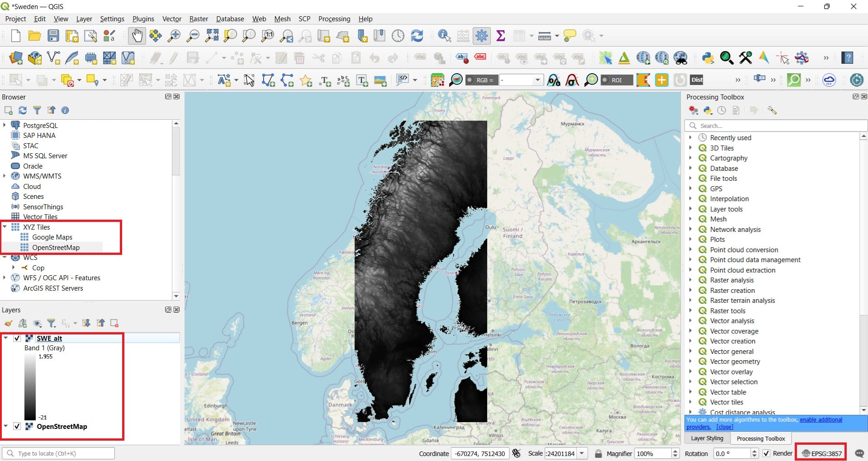This screenshot has width=868, height=461.
Task: Click the Help question-mark icon in the toolbar
Action: pyautogui.click(x=847, y=58)
